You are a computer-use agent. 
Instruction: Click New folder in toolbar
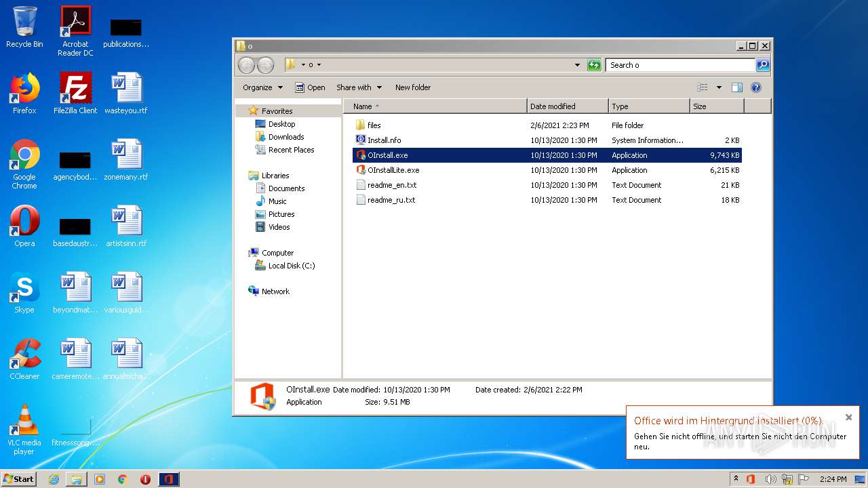click(413, 87)
